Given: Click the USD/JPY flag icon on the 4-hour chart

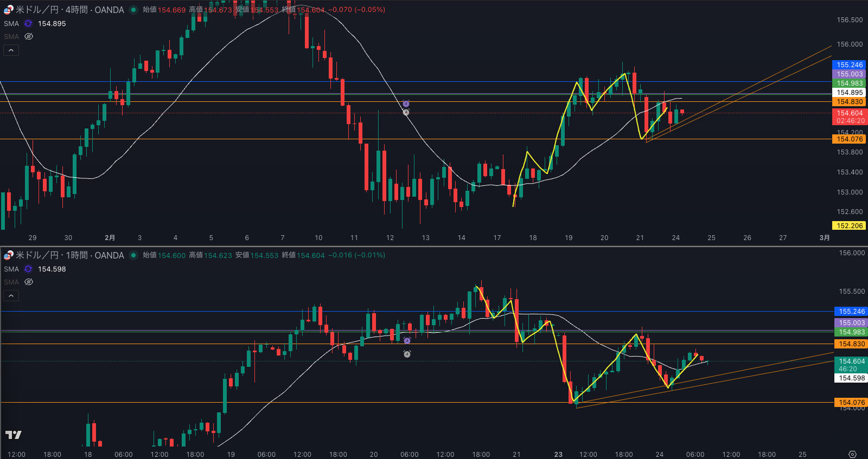Looking at the screenshot, I should click(9, 10).
